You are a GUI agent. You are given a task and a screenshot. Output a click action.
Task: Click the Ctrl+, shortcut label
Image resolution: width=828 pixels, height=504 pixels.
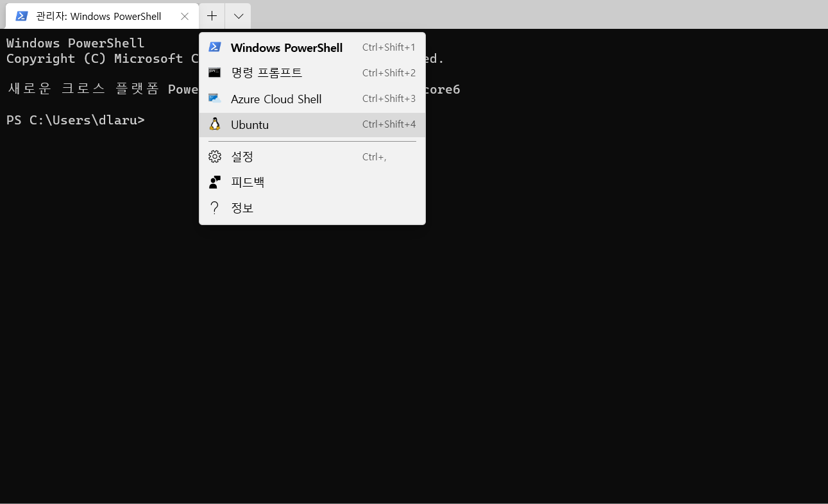pos(375,156)
